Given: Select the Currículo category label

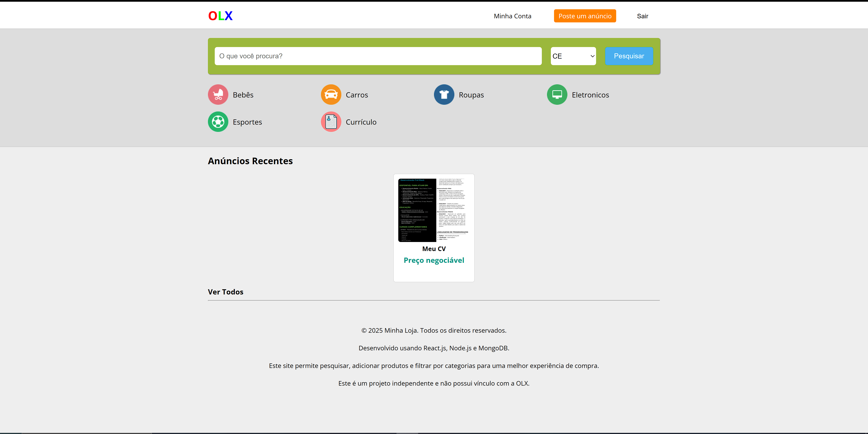Looking at the screenshot, I should coord(361,122).
